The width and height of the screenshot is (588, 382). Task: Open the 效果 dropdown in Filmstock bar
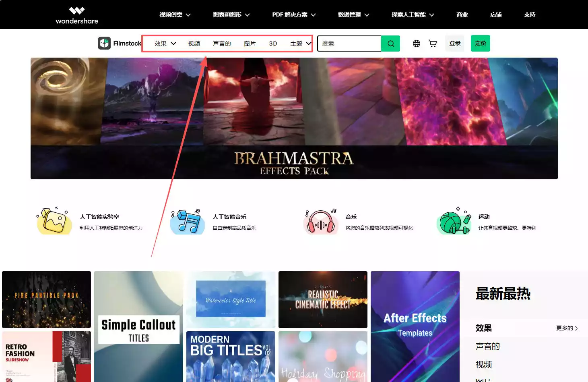[165, 44]
